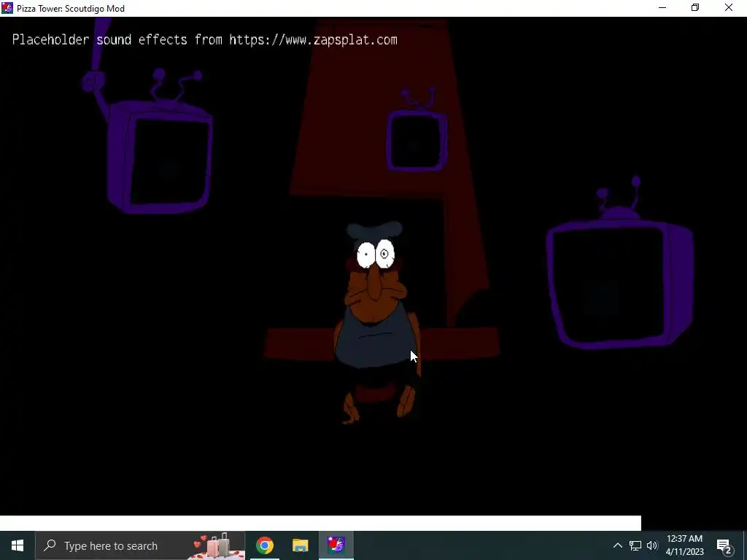
Task: Close the Pizza Tower window
Action: coord(729,7)
